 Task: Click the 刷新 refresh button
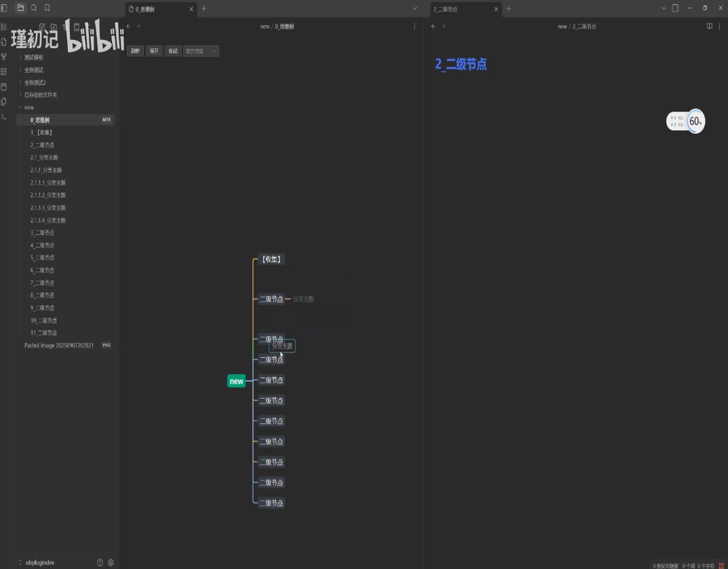tap(135, 51)
